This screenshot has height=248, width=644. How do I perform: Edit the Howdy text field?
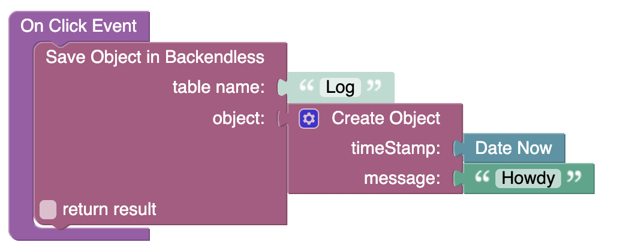(x=528, y=178)
